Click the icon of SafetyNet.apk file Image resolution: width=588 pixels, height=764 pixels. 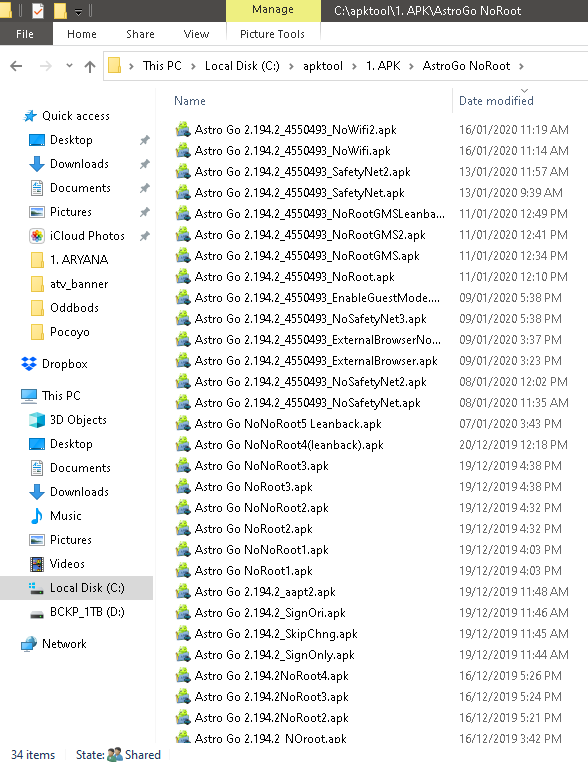click(183, 192)
